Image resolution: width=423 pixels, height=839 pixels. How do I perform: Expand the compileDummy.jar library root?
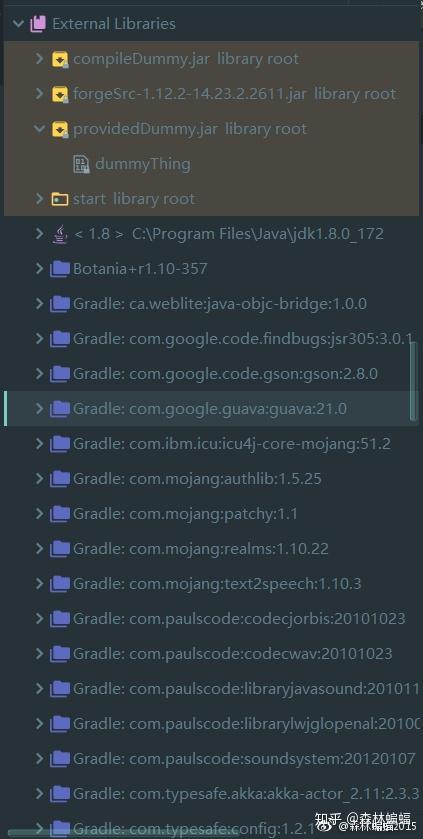(x=39, y=59)
